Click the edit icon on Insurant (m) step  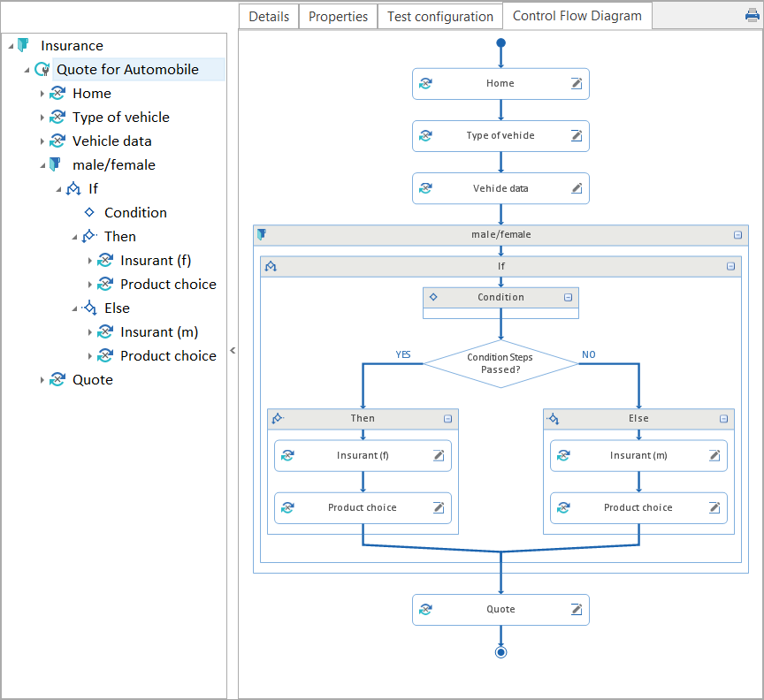point(714,455)
